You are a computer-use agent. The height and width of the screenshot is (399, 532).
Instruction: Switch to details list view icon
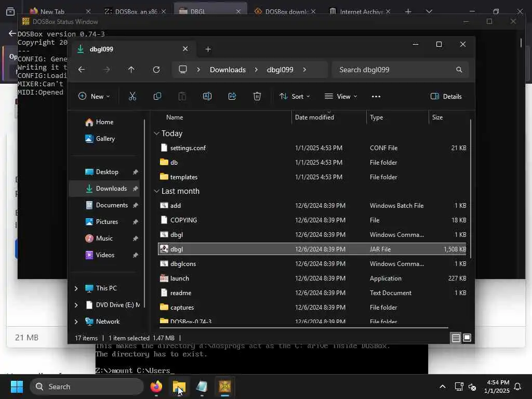click(x=456, y=338)
